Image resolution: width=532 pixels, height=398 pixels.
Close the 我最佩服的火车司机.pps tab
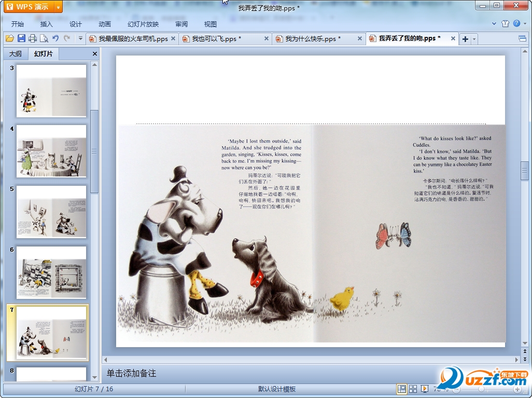[173, 39]
